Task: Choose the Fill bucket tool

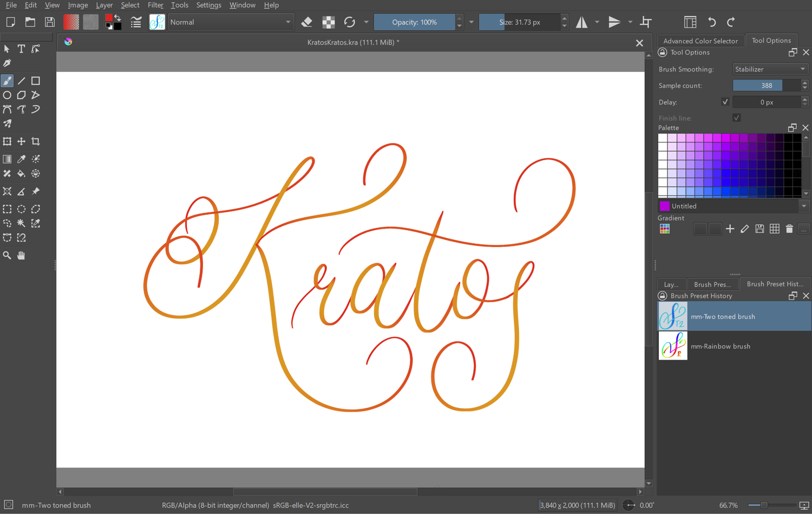Action: 21,174
